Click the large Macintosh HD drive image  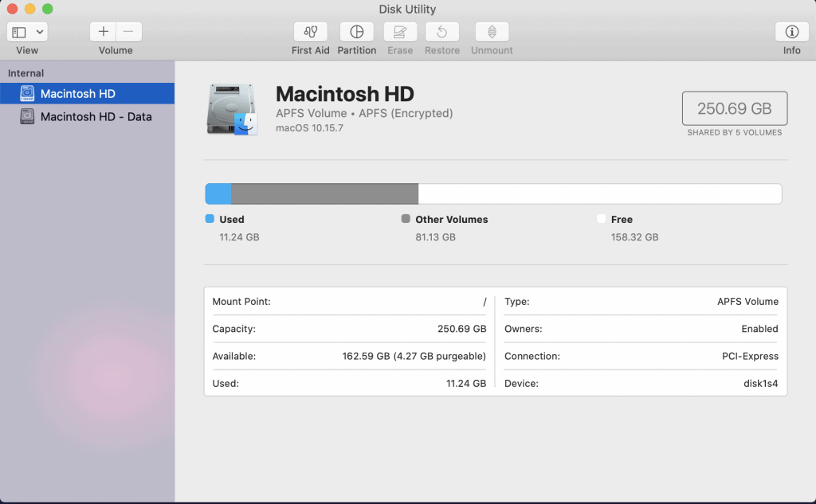(x=232, y=109)
